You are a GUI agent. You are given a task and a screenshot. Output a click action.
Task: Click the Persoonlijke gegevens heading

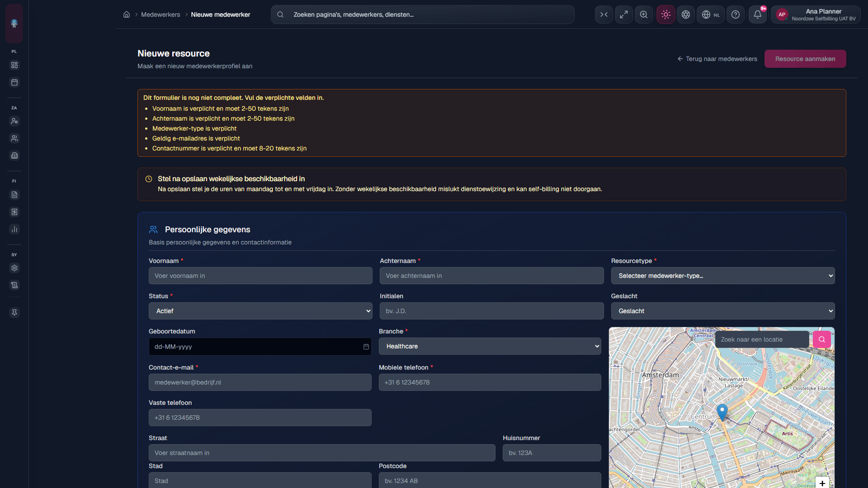click(208, 230)
